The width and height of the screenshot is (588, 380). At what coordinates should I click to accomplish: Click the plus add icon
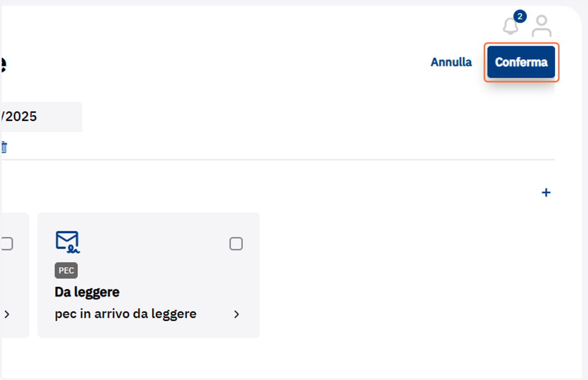click(546, 192)
